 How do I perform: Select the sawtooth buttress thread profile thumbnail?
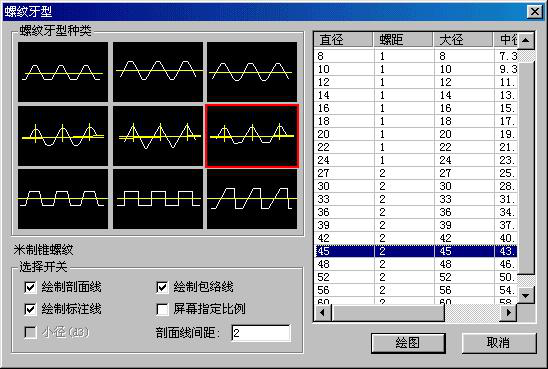tap(252, 199)
